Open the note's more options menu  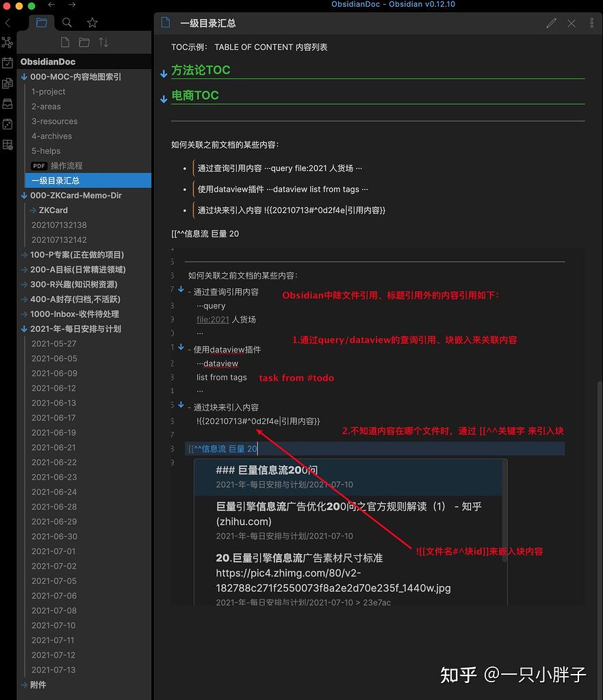click(x=592, y=23)
